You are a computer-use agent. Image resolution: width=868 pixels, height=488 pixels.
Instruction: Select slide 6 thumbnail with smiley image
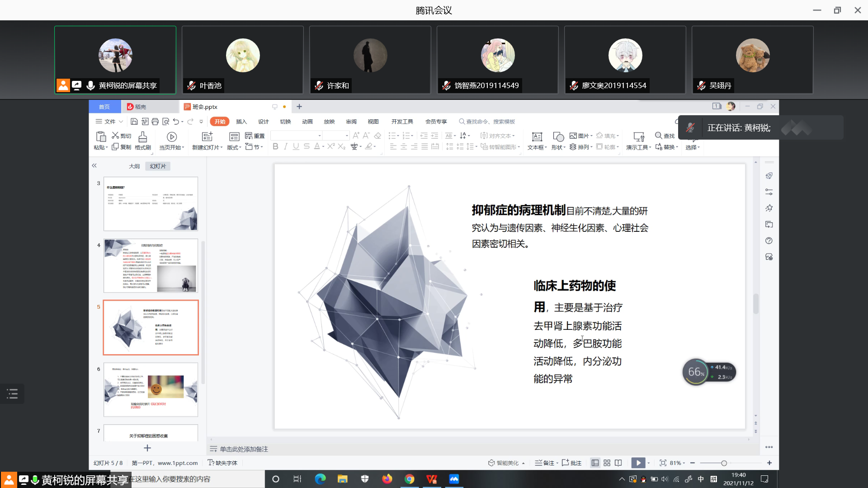[x=151, y=389]
